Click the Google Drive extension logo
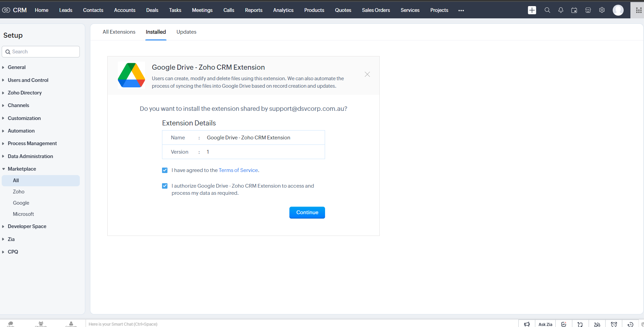Viewport: 644px width, 327px height. coord(131,75)
